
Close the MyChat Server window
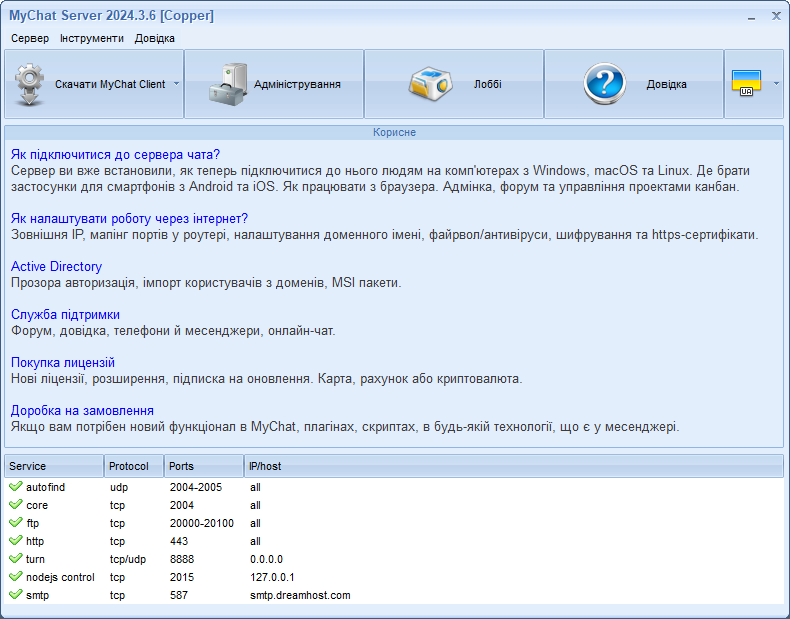coord(776,16)
